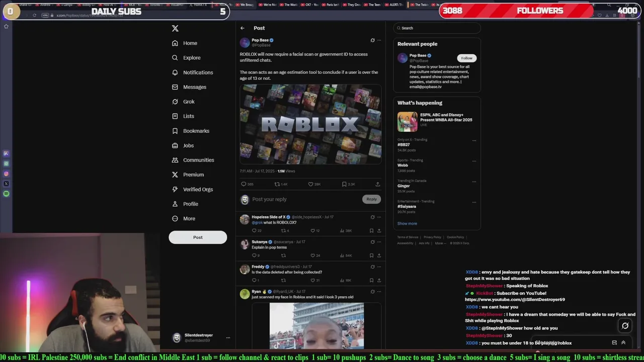Follow Pop Base in Relevant people
The height and width of the screenshot is (362, 644).
[467, 58]
